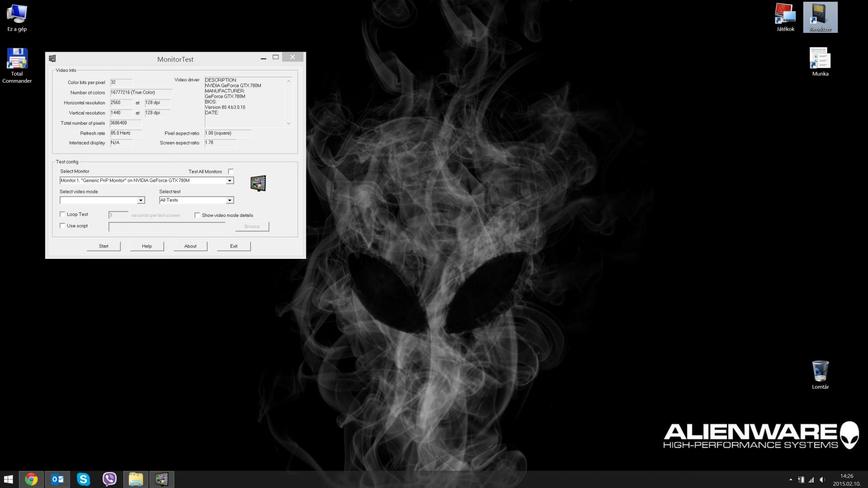This screenshot has width=868, height=488.
Task: Click the total pixels value 3686400
Action: 126,123
